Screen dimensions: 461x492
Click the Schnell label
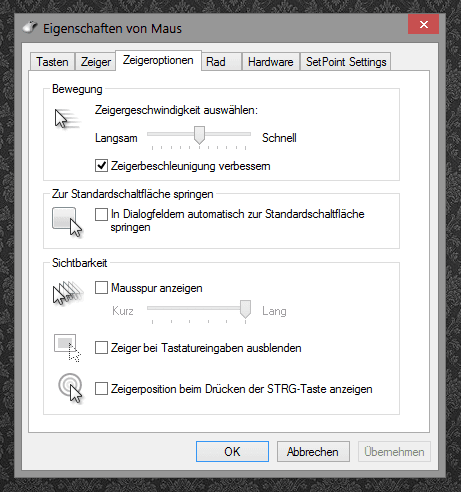[279, 138]
